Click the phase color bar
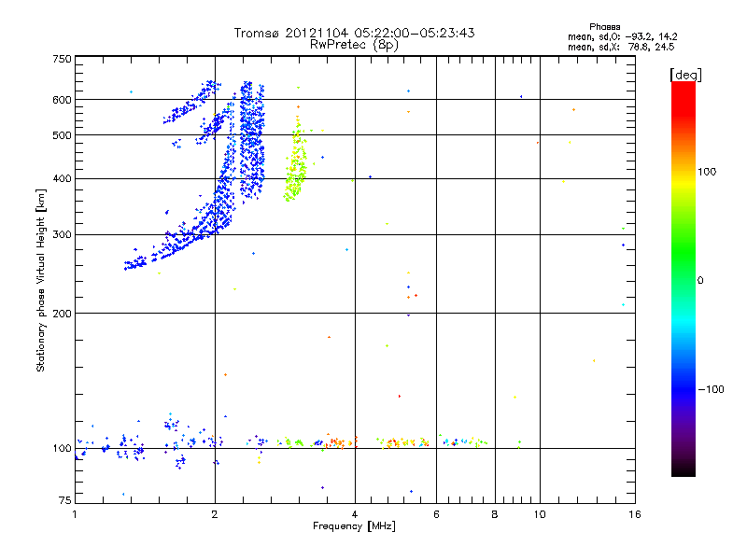Screen dimensions: 747x560 684,278
